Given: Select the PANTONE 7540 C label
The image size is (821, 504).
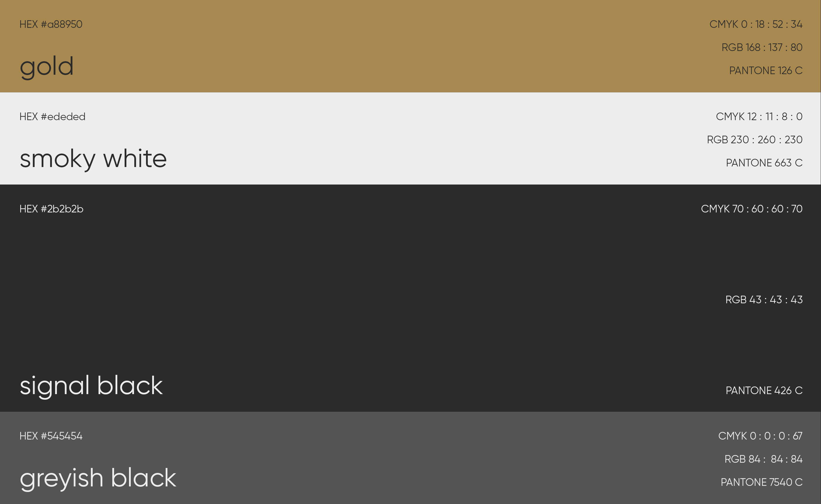Looking at the screenshot, I should point(761,482).
